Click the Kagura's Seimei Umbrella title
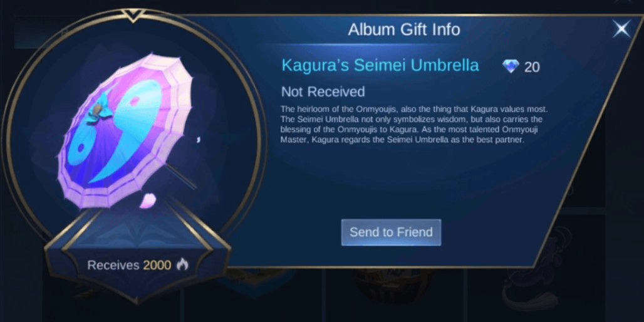 (380, 65)
